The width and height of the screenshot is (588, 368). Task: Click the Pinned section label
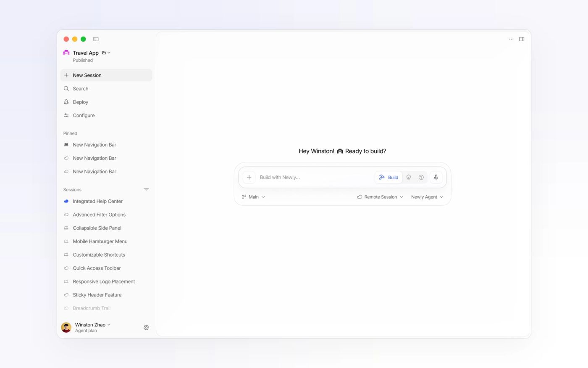click(70, 133)
